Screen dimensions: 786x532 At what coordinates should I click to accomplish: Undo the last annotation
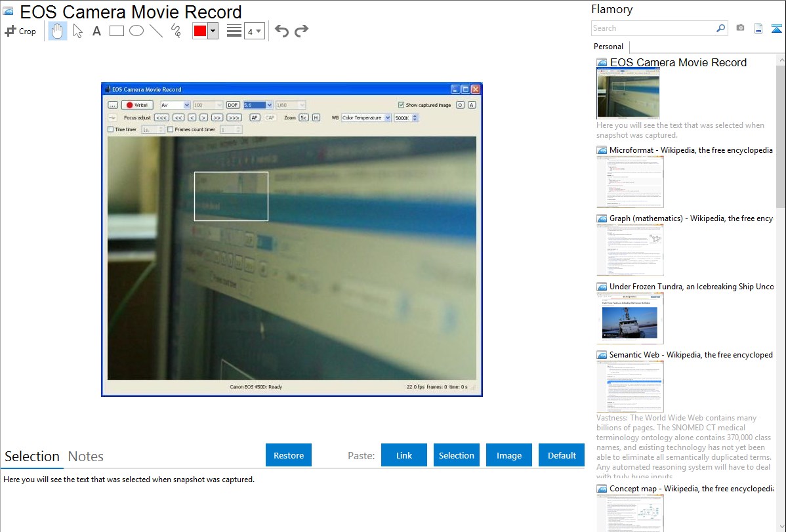[281, 31]
